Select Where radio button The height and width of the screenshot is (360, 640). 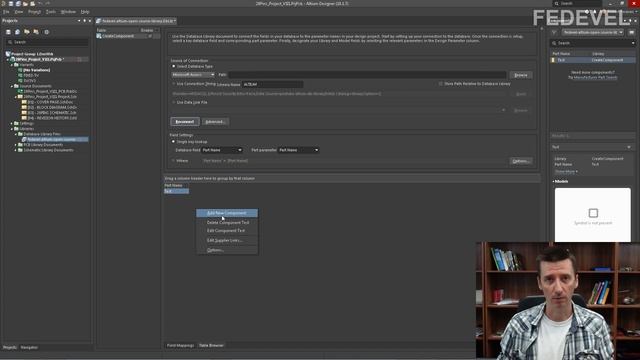coord(173,161)
